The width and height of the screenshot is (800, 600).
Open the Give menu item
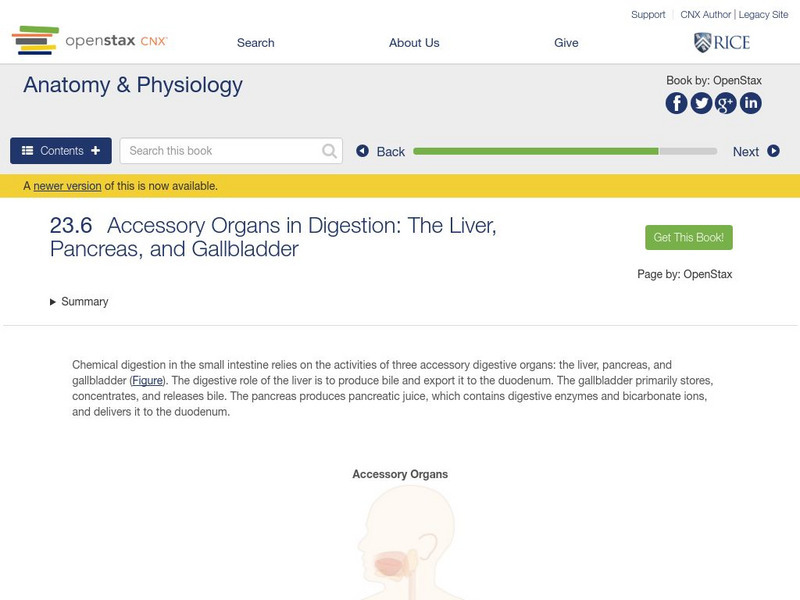coord(567,42)
